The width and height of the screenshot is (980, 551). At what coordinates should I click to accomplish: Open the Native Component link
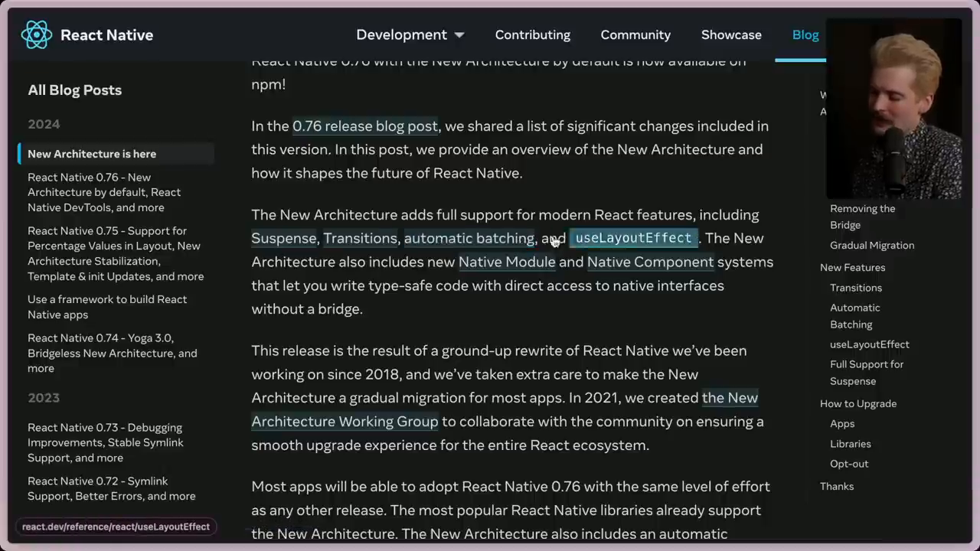(x=650, y=262)
